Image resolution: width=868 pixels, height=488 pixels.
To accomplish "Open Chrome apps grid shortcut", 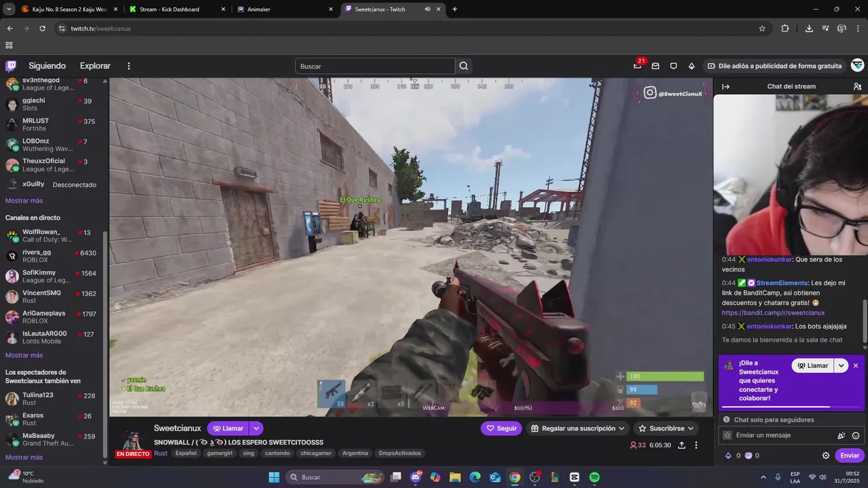I will tap(9, 45).
